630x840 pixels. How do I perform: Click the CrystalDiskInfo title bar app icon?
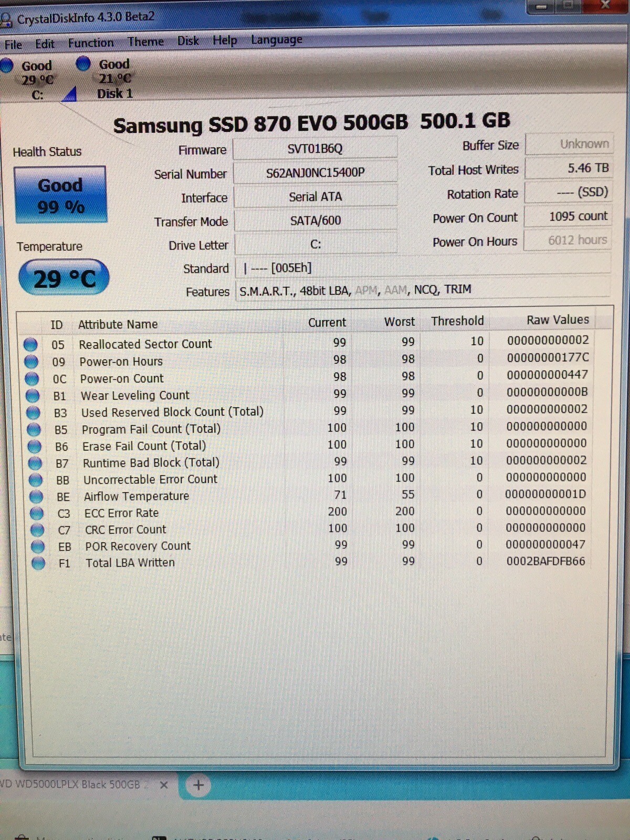[x=6, y=20]
